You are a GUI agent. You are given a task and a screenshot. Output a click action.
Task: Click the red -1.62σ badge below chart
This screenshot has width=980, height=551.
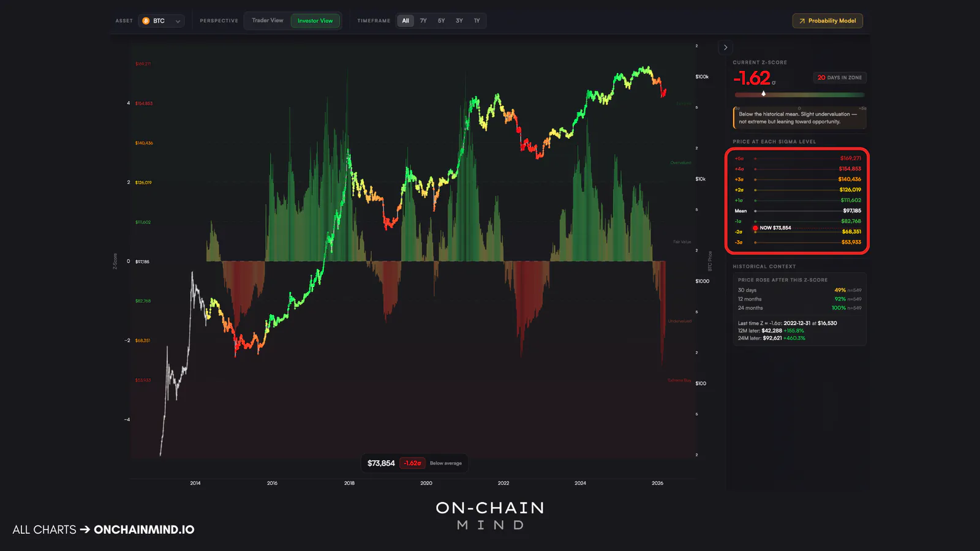(412, 463)
